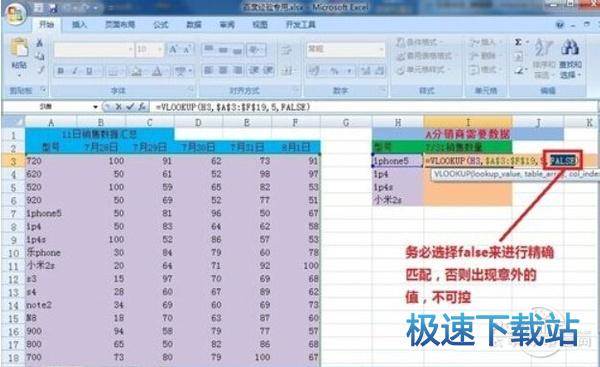Click the Decrease Decimal icon
This screenshot has width=600, height=367.
coord(379,71)
